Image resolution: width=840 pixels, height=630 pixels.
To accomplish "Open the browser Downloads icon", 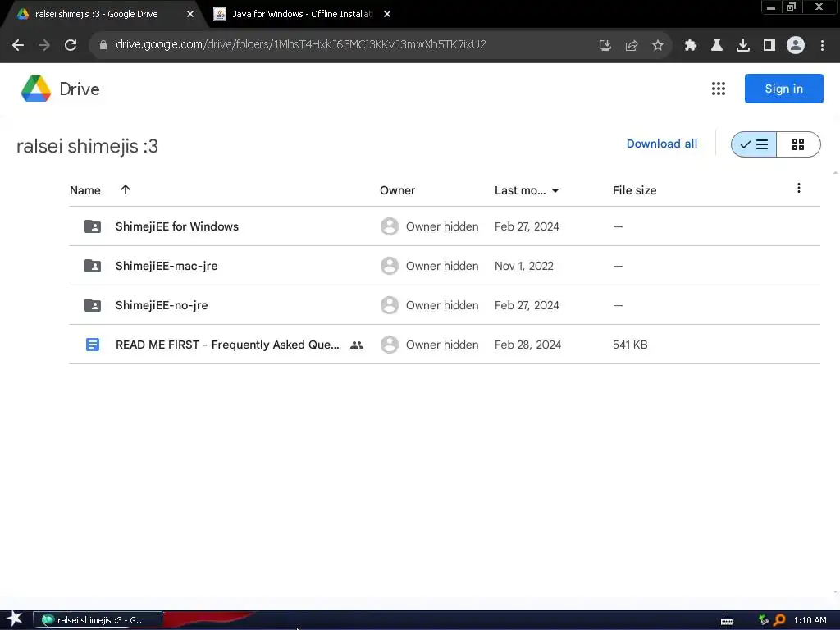I will (x=743, y=45).
